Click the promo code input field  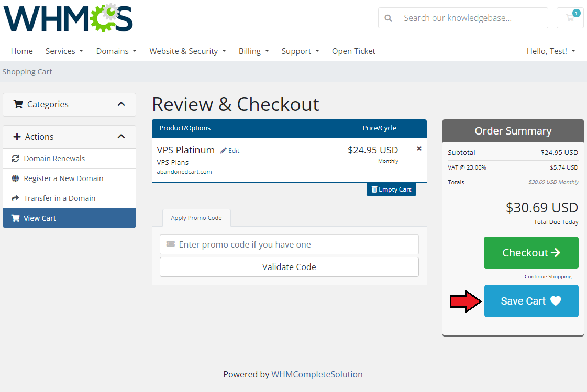(x=289, y=244)
